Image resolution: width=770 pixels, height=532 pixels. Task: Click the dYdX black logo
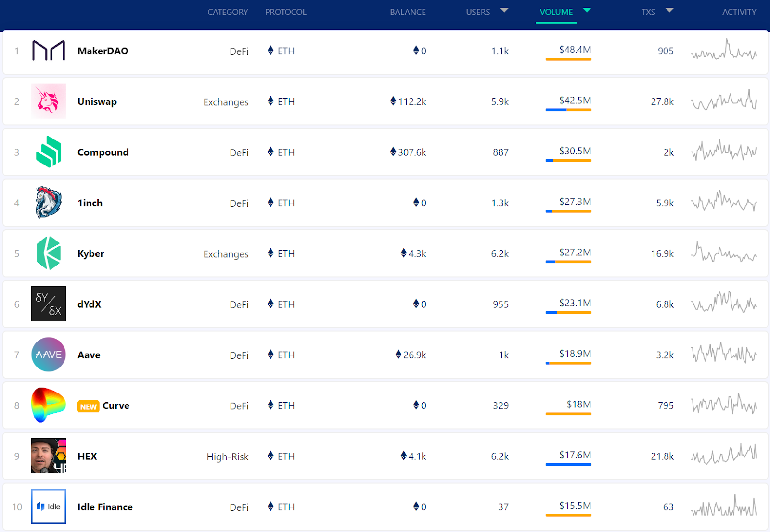(49, 304)
